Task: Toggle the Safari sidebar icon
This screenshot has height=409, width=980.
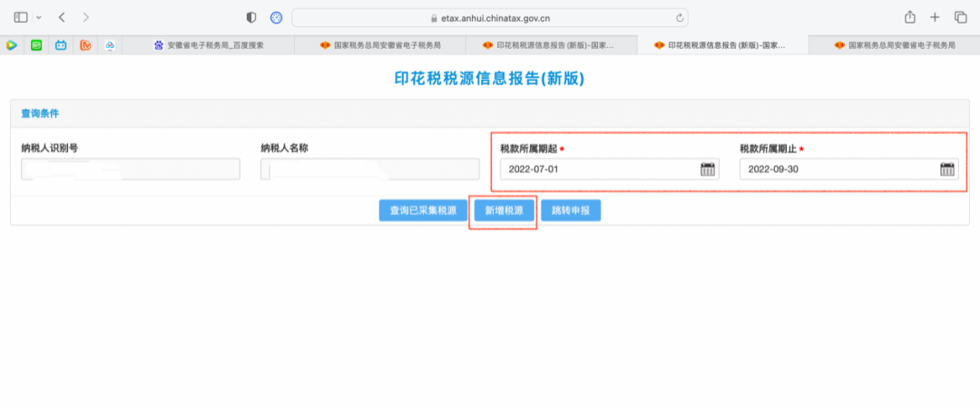Action: [x=21, y=17]
